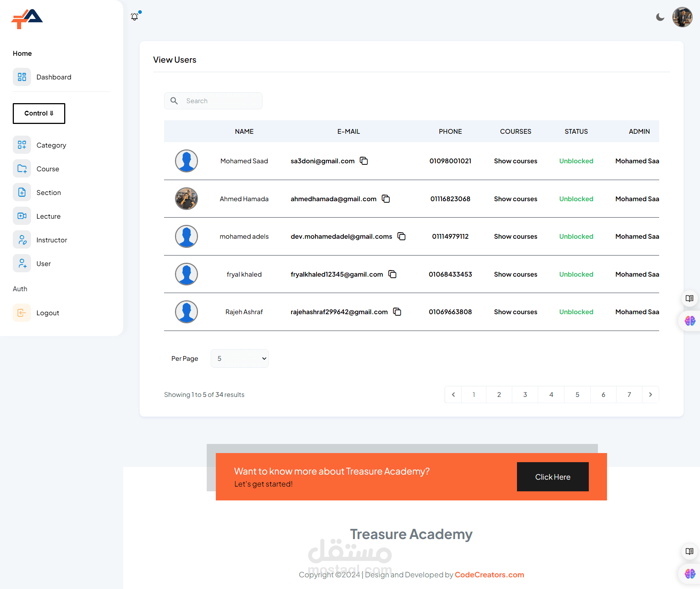Open the User menu item
700x589 pixels.
click(x=43, y=264)
